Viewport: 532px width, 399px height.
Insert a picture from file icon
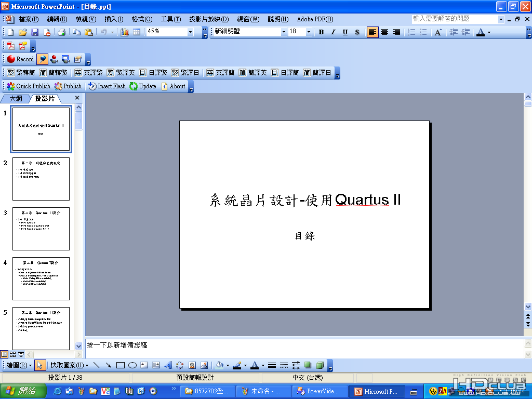pos(204,365)
